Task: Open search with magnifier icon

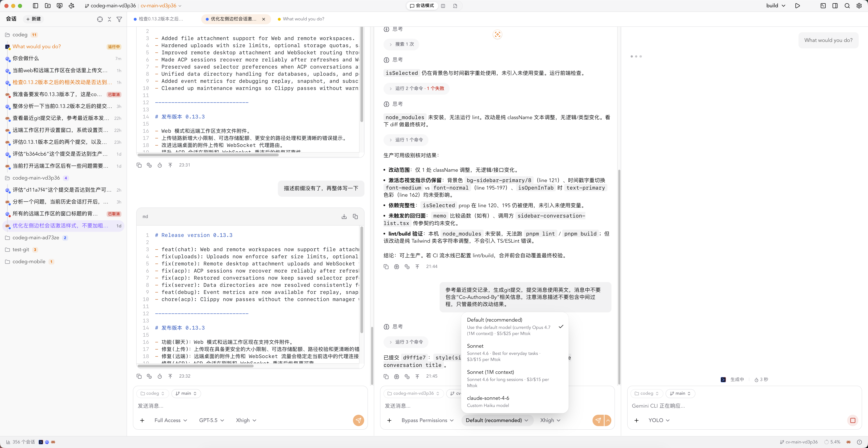Action: coord(847,6)
